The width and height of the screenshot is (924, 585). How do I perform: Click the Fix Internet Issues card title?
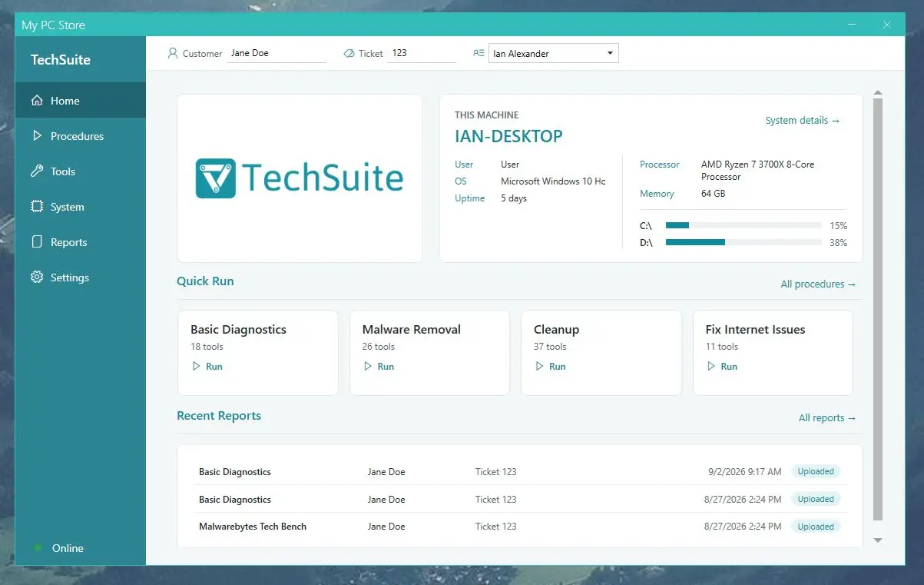tap(755, 329)
